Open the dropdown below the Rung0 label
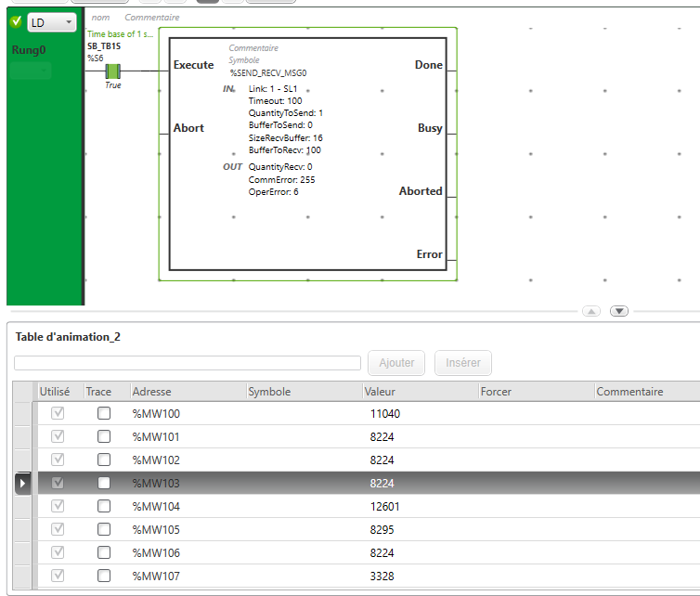 (x=32, y=71)
